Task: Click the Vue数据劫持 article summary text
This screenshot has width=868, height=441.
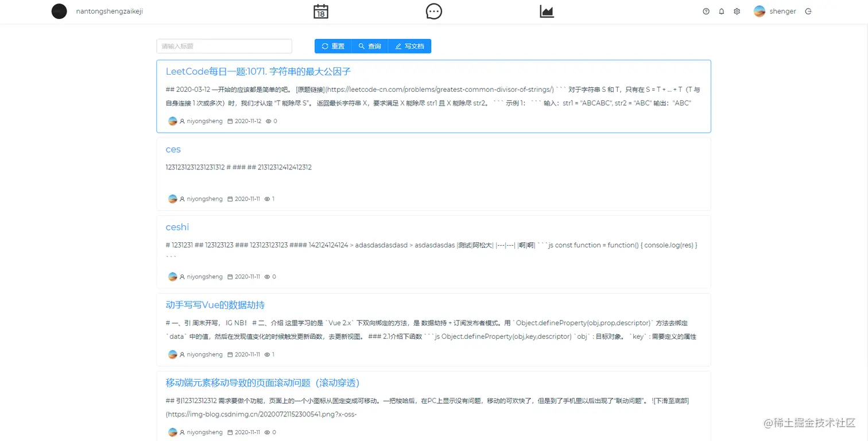Action: 432,330
